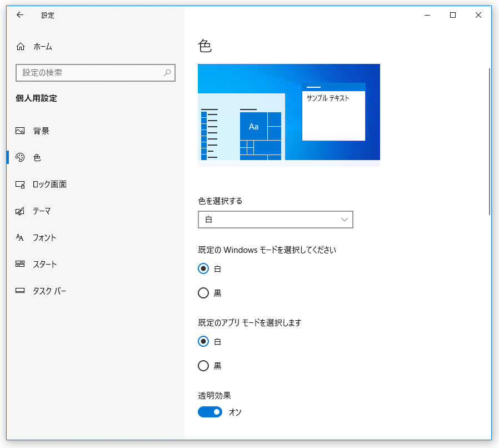Viewport: 499px width, 448px height.
Task: Go to ホーム in settings
Action: (96, 47)
